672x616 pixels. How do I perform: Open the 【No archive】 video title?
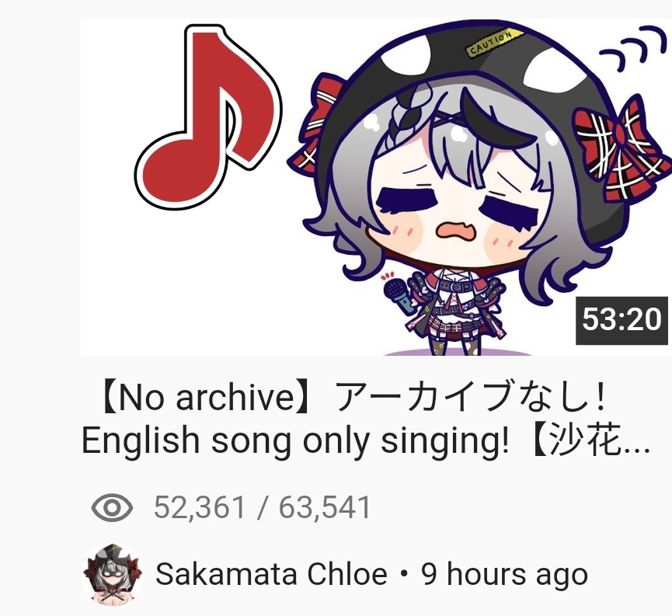367,419
